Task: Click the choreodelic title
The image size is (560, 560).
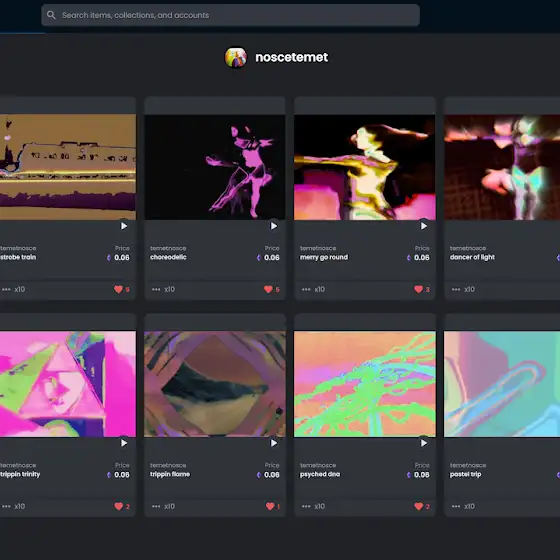Action: [168, 257]
